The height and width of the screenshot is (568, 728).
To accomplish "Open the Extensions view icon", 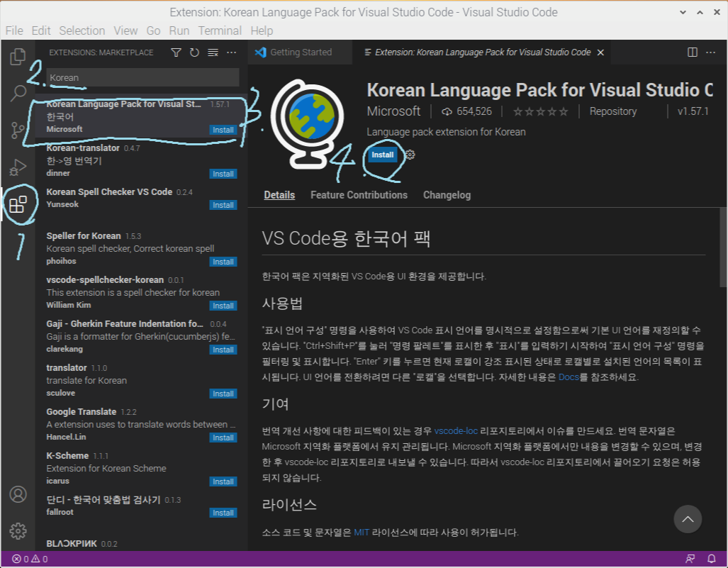I will tap(18, 204).
